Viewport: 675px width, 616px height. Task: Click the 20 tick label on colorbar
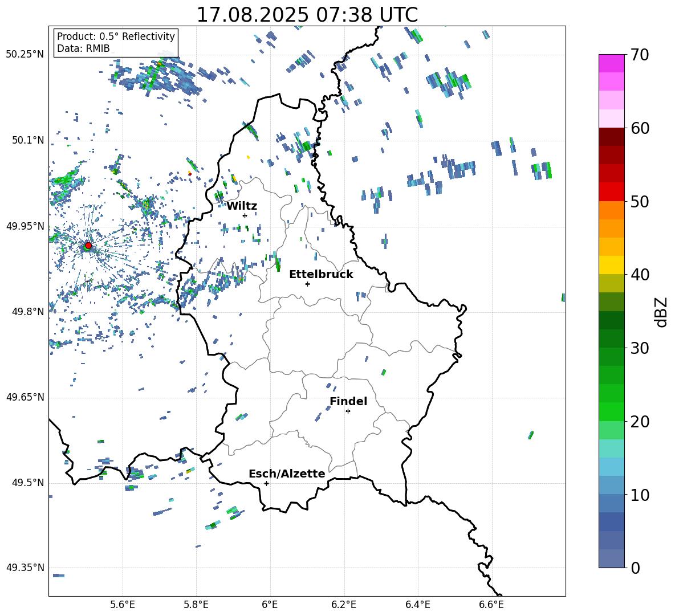click(639, 422)
